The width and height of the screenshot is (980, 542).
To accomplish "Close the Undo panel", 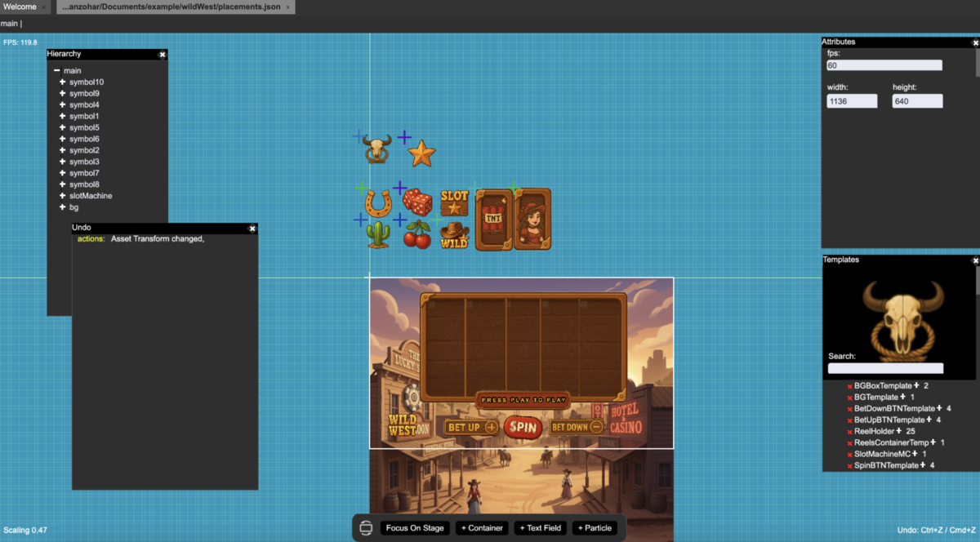I will (252, 229).
